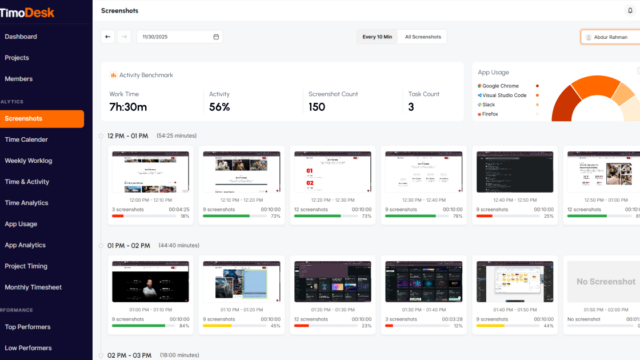
Task: Select the 01 PM - 02 PM hour marker
Action: tap(101, 246)
